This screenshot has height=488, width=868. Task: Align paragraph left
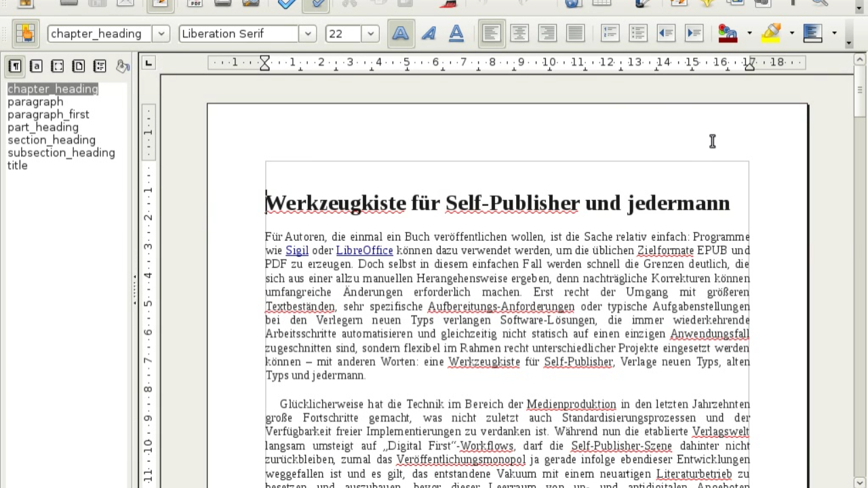point(492,33)
